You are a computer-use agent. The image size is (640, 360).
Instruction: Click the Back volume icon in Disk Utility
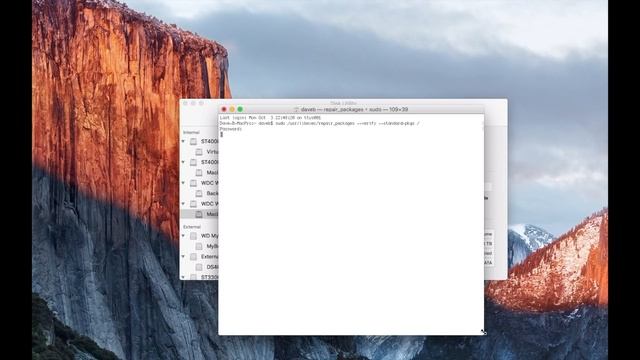[x=199, y=193]
